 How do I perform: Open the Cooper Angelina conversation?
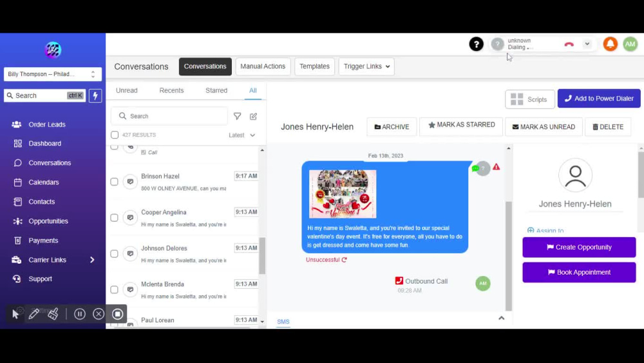(183, 218)
